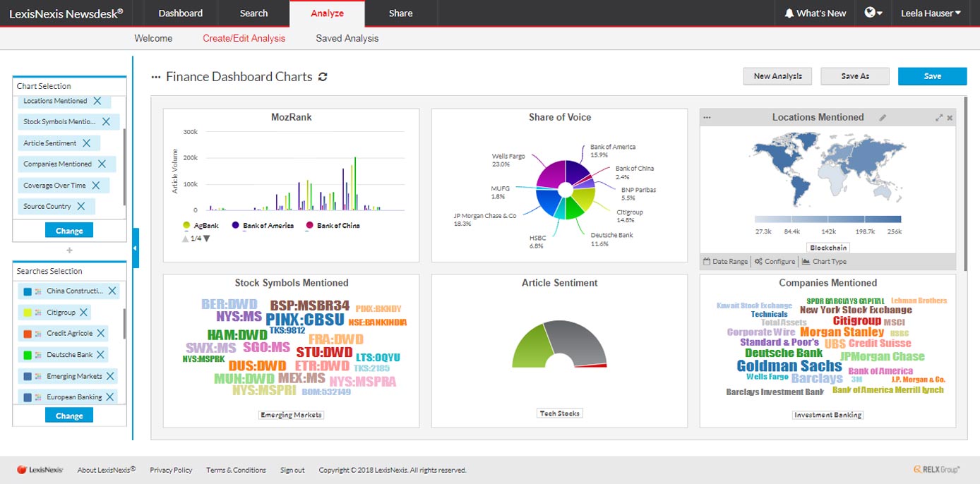Select the Create/Edit Analysis sub-tab
This screenshot has width=980, height=484.
click(244, 38)
